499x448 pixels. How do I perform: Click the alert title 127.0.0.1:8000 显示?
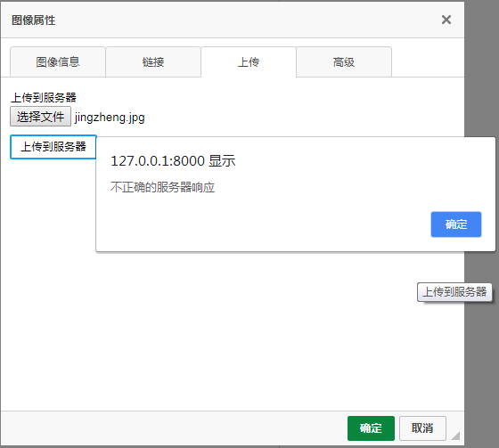tap(173, 160)
